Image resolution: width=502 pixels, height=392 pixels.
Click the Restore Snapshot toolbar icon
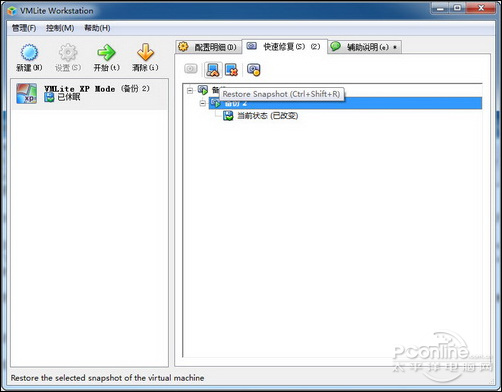pyautogui.click(x=213, y=70)
